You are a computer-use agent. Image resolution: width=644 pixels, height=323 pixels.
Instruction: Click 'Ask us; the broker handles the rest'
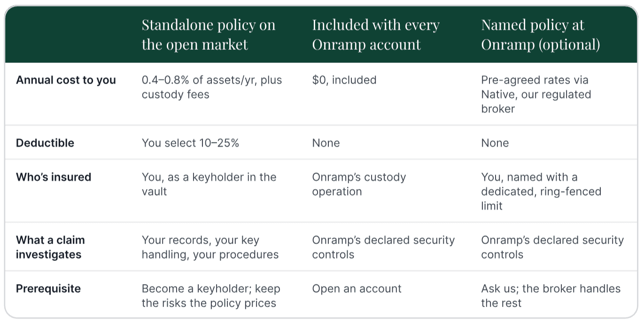tap(551, 296)
